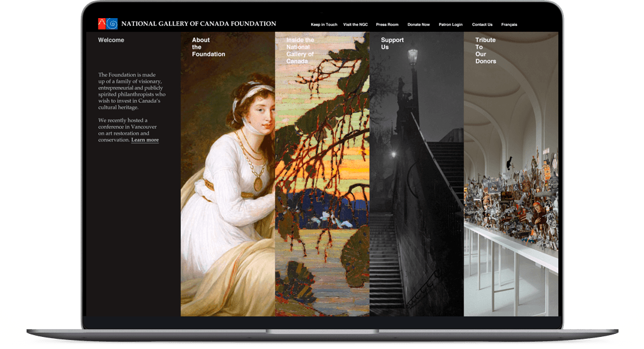Switch the site language to Français
The image size is (644, 349).
coord(510,25)
